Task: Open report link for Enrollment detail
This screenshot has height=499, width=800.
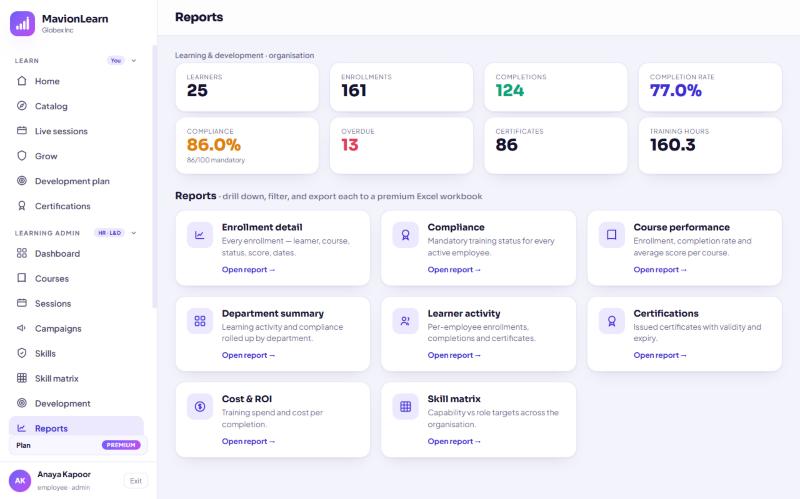Action: 248,269
